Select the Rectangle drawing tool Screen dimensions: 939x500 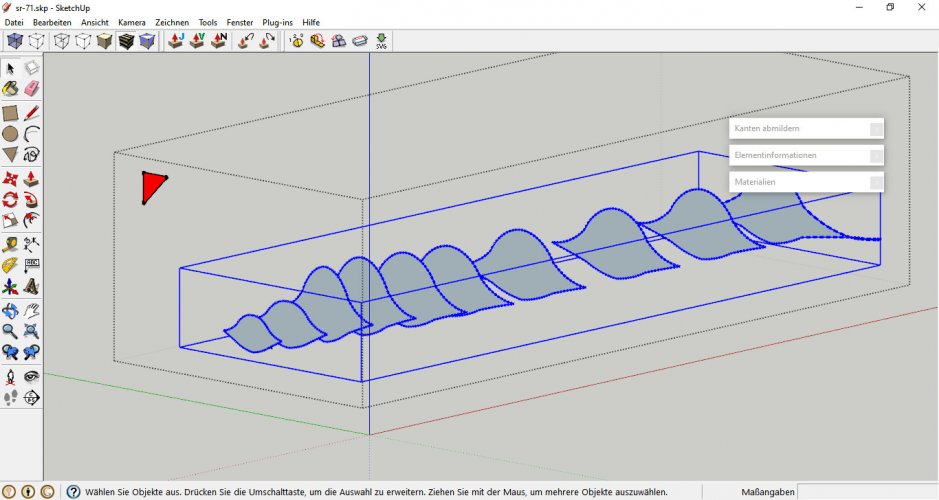click(x=10, y=113)
